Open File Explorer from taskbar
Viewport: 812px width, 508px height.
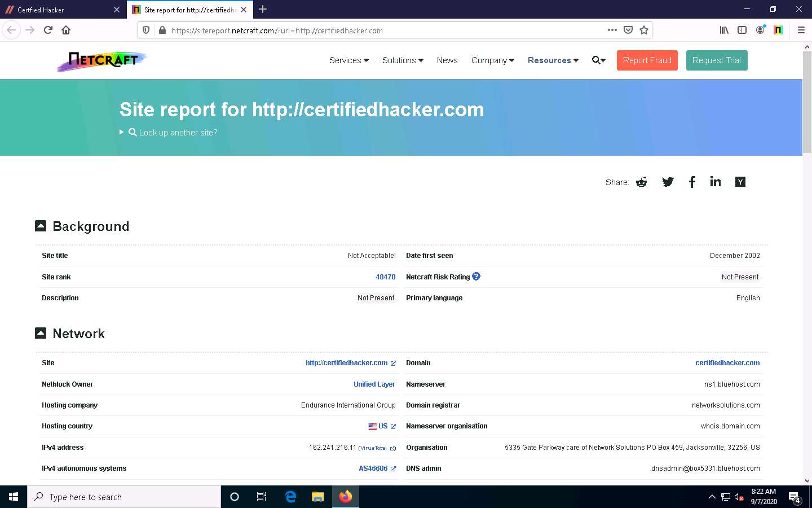coord(318,497)
